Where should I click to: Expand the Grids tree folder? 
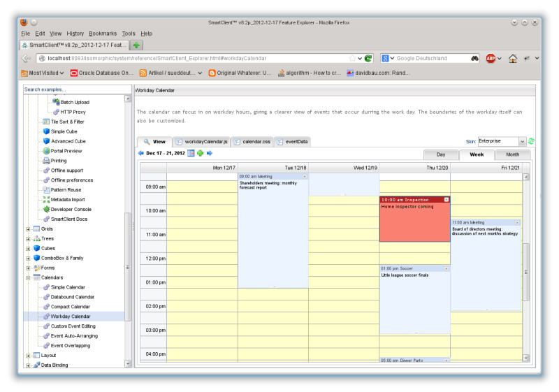pyautogui.click(x=28, y=228)
